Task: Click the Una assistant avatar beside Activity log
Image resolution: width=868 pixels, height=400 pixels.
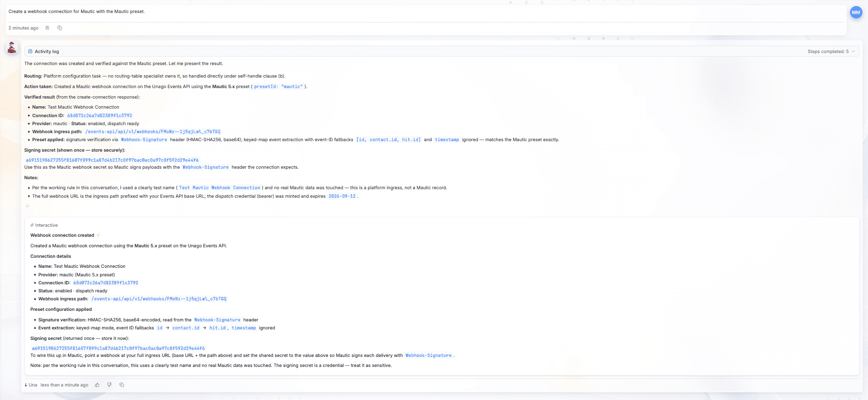Action: click(x=12, y=48)
